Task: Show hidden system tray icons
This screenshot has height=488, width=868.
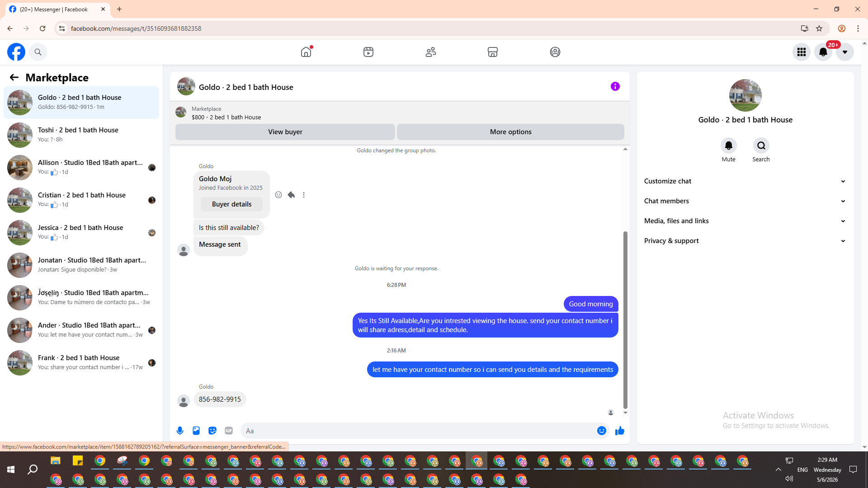Action: (778, 470)
